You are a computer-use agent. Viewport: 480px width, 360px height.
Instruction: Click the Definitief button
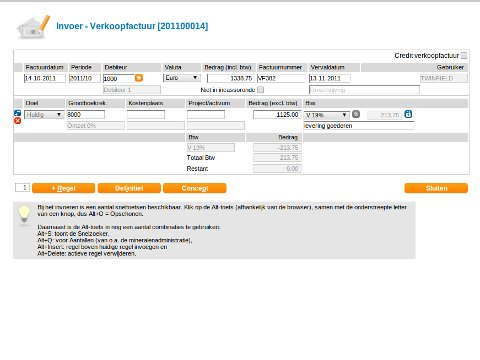(129, 188)
